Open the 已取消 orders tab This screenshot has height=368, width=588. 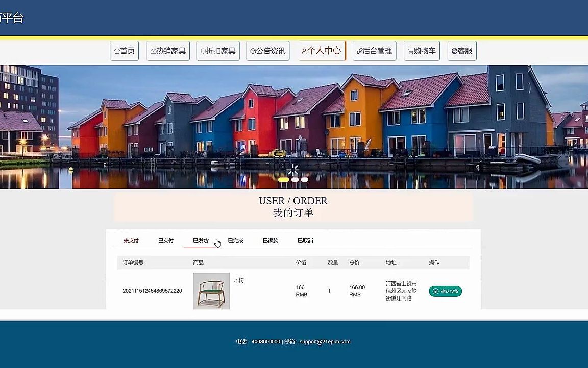point(305,240)
